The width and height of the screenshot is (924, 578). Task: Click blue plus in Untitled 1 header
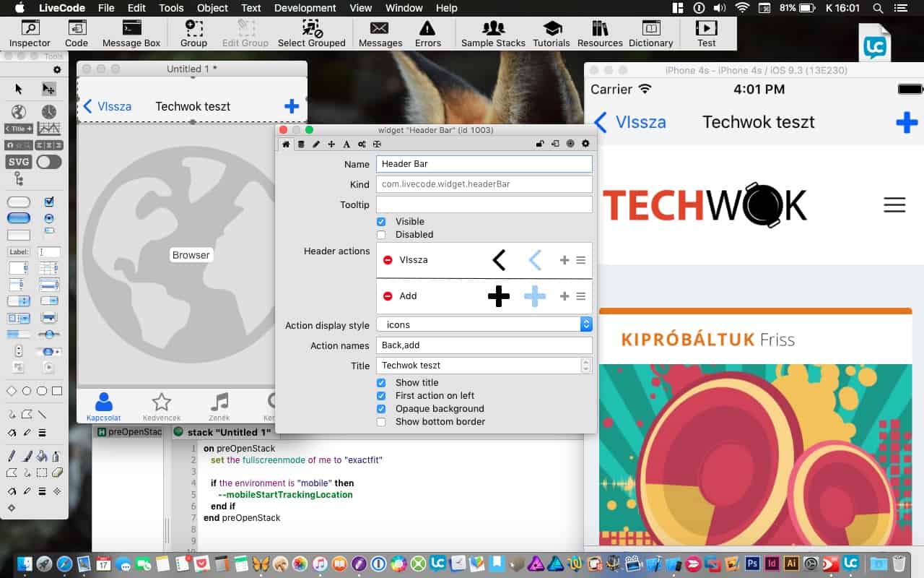tap(292, 106)
